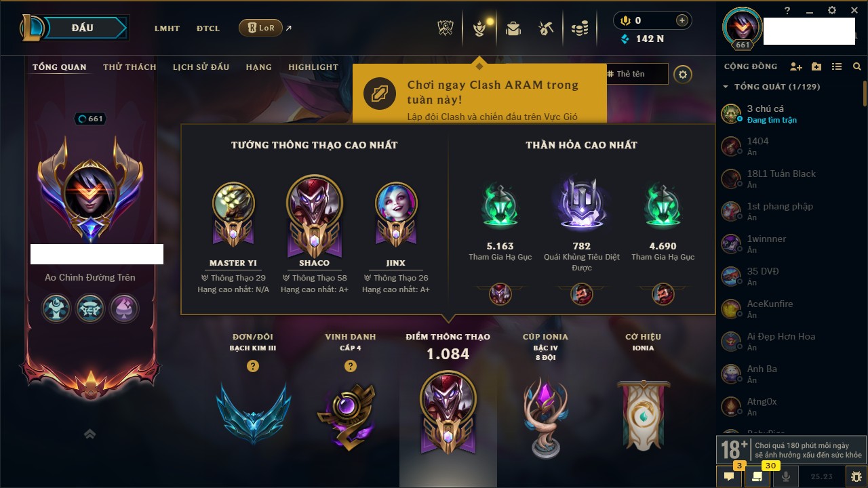Open profile settings gear beside Thẻ tên
Screen dimensions: 868x488
pos(683,75)
